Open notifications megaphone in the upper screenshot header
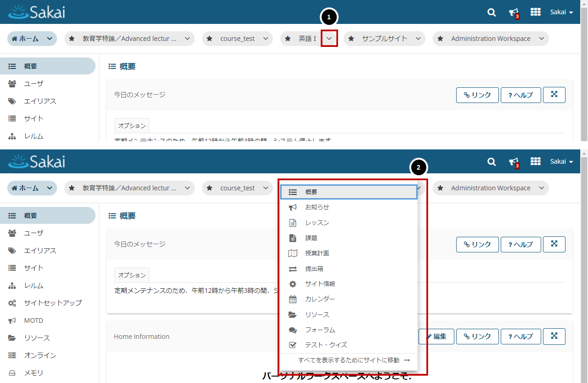This screenshot has width=588, height=383. coord(514,13)
